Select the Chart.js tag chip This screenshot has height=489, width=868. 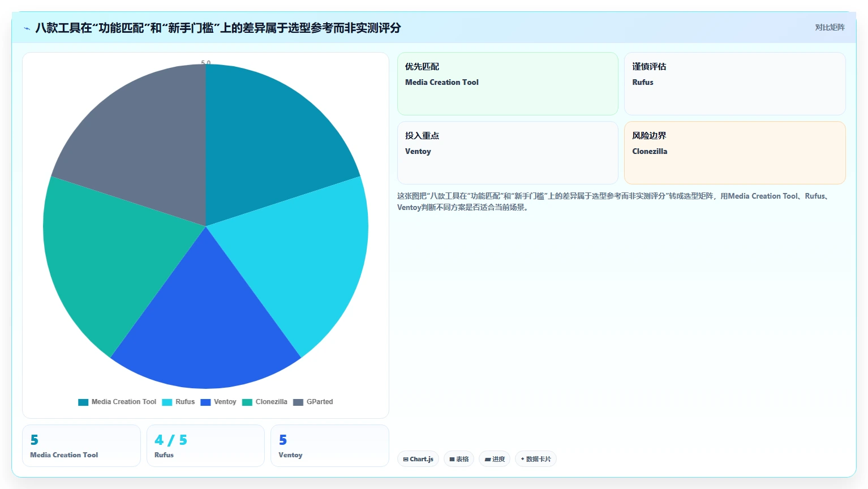point(418,459)
